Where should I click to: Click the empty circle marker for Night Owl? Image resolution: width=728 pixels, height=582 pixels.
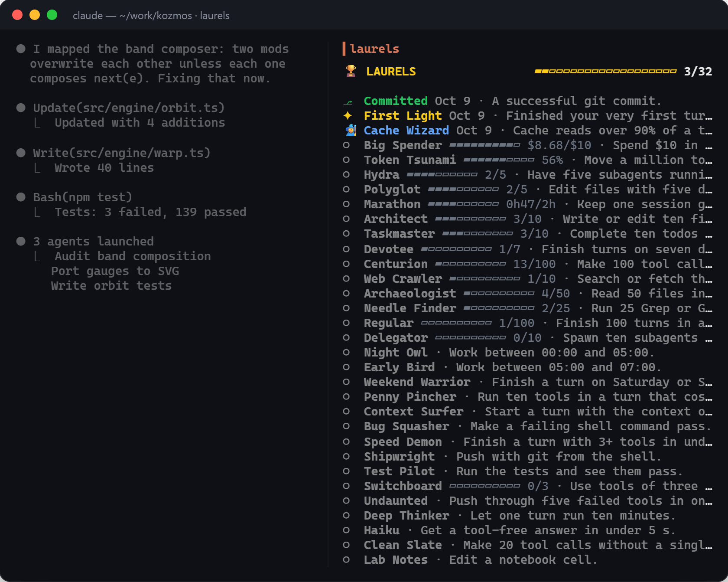coord(346,352)
